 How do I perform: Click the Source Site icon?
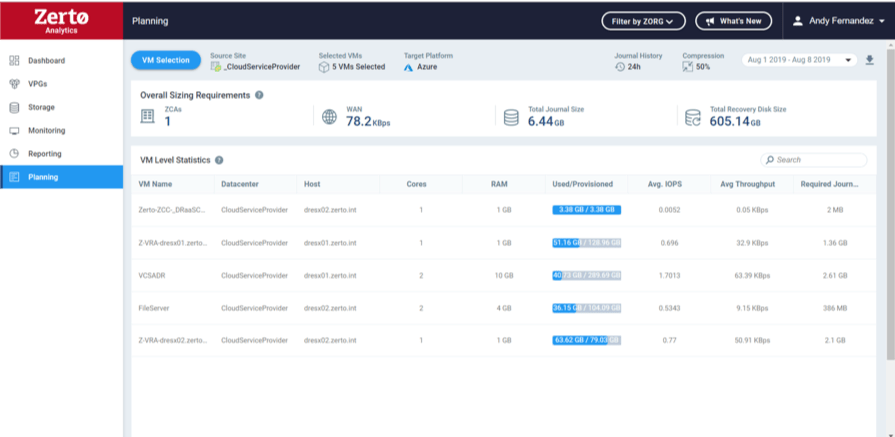pos(215,67)
